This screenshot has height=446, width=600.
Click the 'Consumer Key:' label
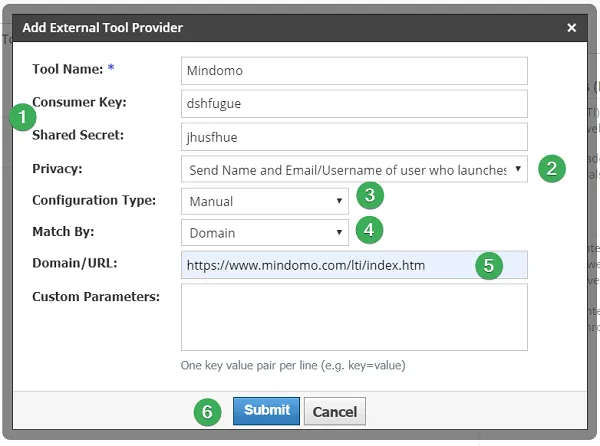79,102
